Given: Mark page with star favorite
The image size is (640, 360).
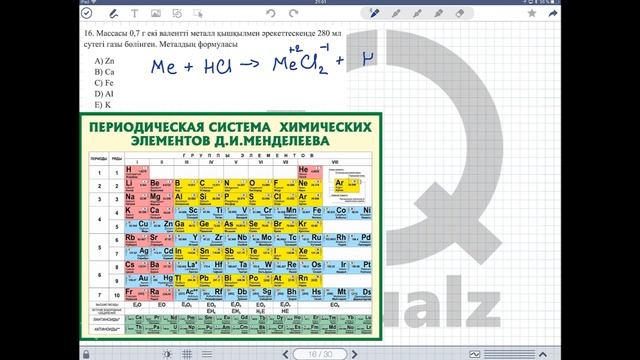Looking at the screenshot, I should tap(531, 13).
